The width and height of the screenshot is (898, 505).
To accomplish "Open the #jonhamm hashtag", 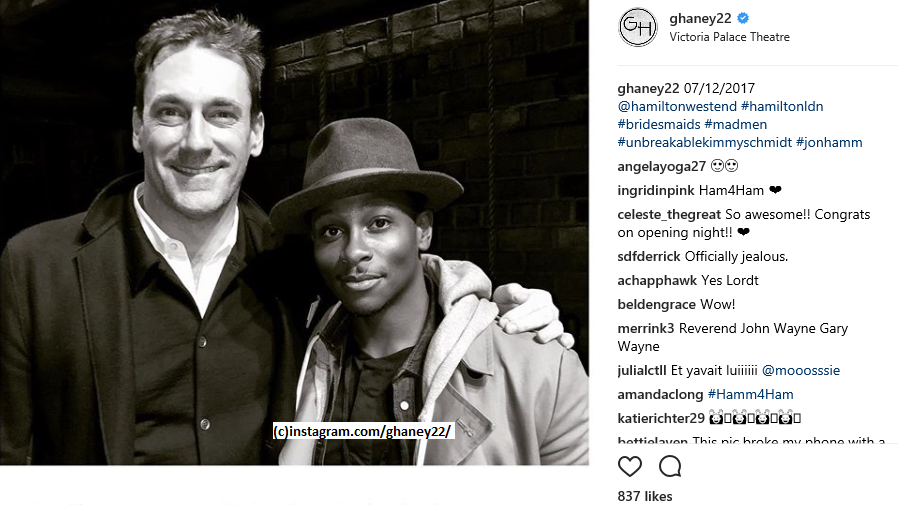I will 829,143.
